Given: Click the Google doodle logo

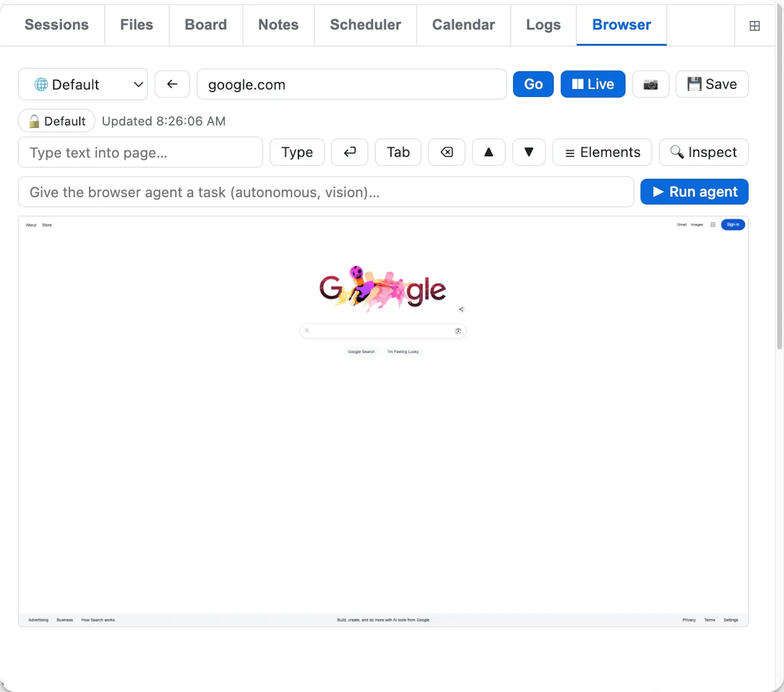Looking at the screenshot, I should pyautogui.click(x=383, y=289).
